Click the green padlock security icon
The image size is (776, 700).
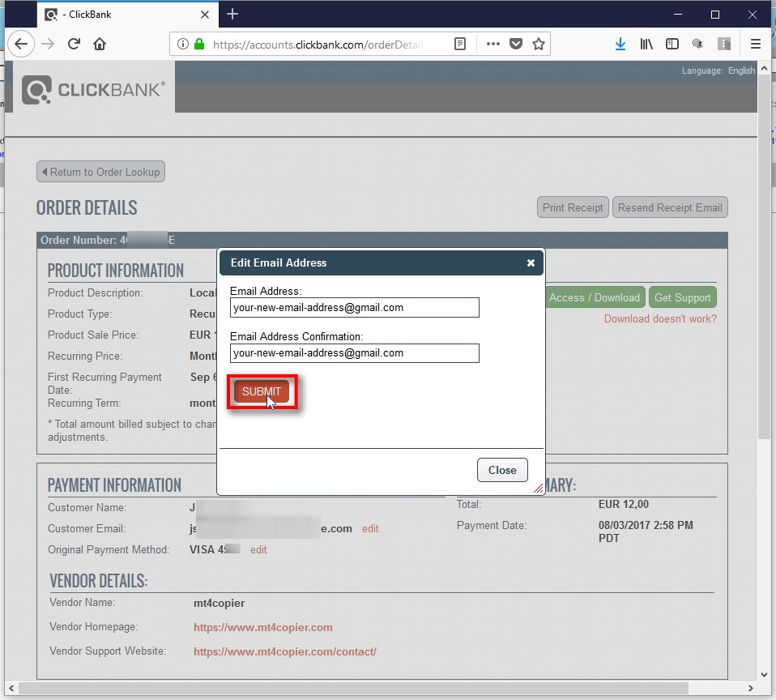pyautogui.click(x=199, y=44)
